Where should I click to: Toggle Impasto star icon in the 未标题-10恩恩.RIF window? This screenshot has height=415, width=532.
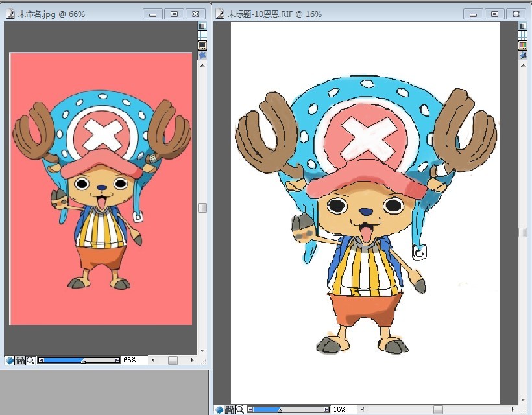point(522,55)
